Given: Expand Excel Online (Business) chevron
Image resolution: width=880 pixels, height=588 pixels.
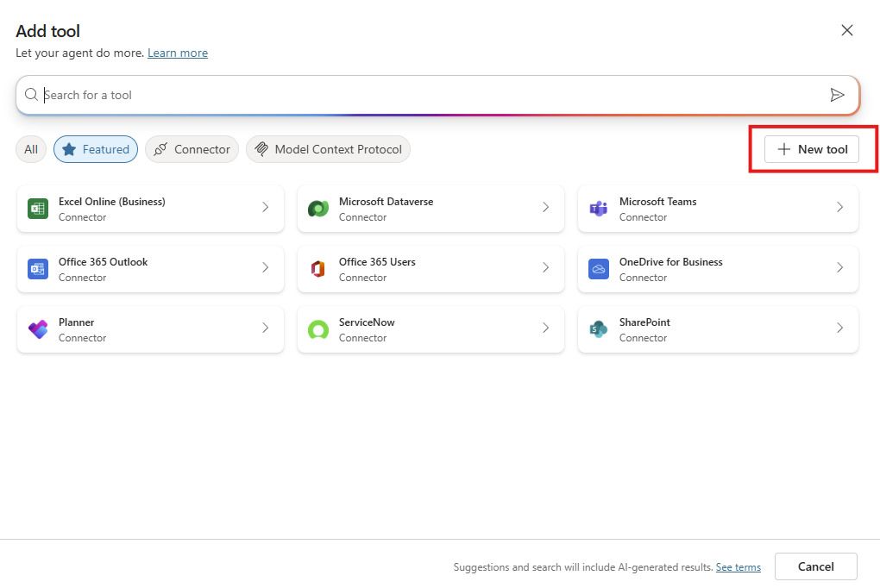Looking at the screenshot, I should click(266, 207).
